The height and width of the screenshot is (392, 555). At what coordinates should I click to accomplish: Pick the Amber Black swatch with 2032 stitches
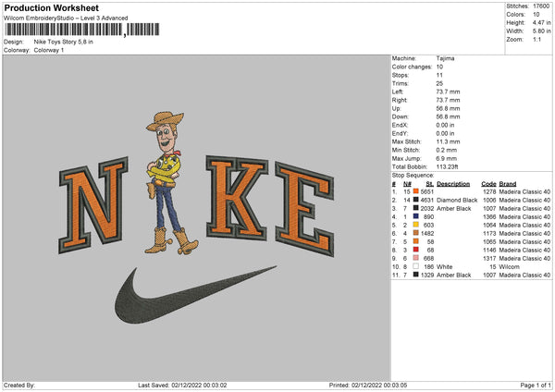pos(415,208)
